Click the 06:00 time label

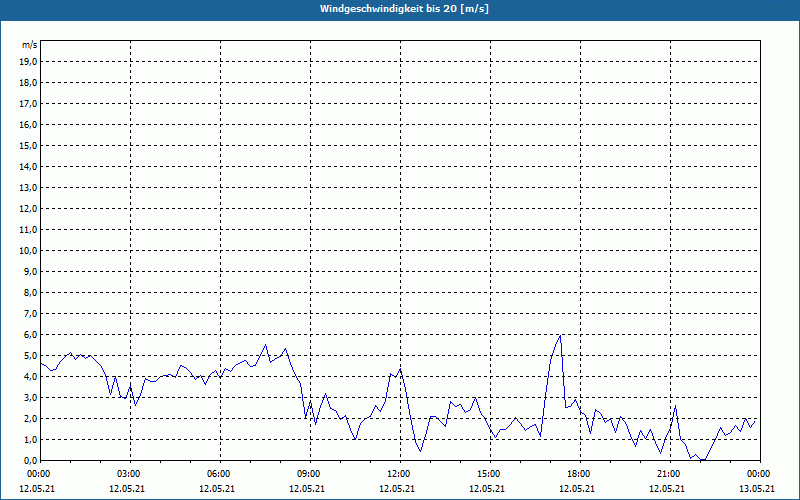pyautogui.click(x=220, y=474)
